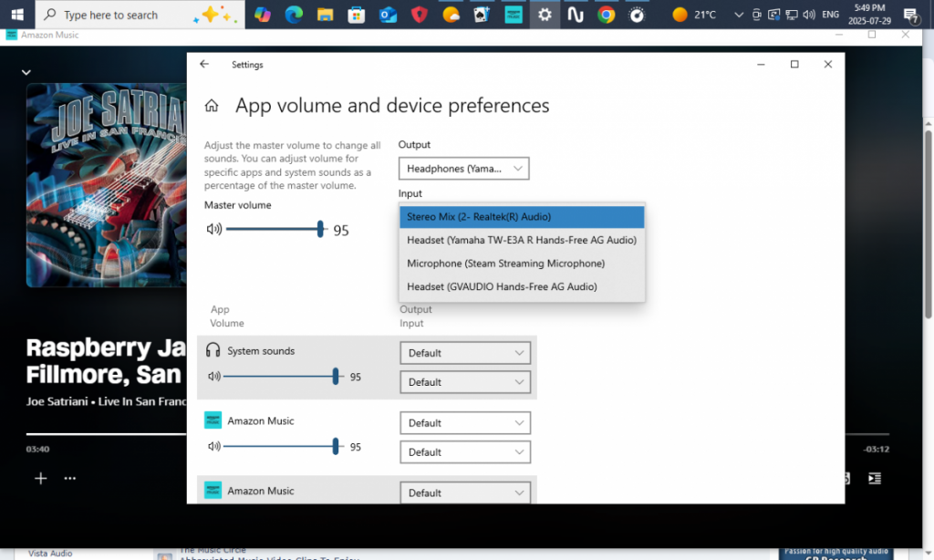This screenshot has width=934, height=560.
Task: Minimize the Settings window
Action: (x=761, y=65)
